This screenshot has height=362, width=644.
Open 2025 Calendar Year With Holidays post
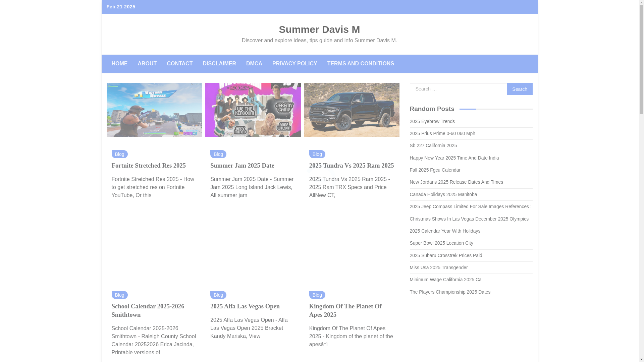tap(445, 231)
